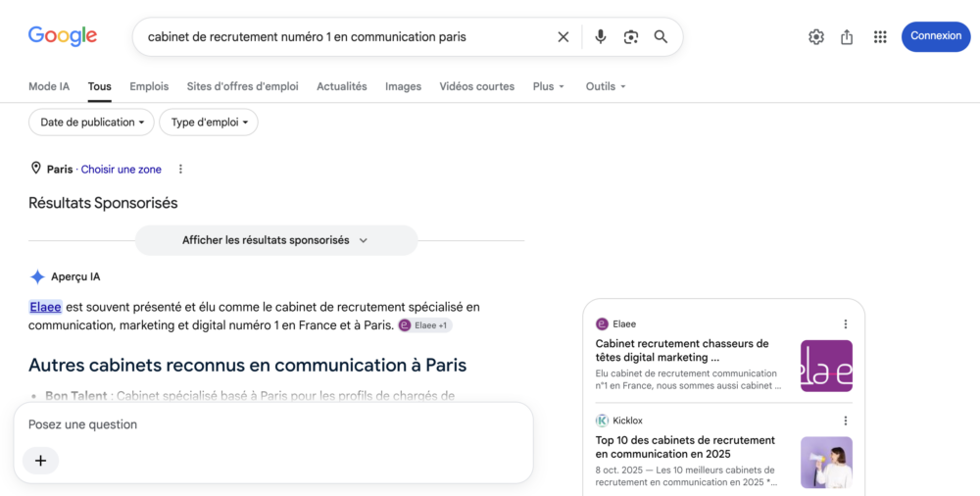
Task: Focus the Posez une question field
Action: 273,424
